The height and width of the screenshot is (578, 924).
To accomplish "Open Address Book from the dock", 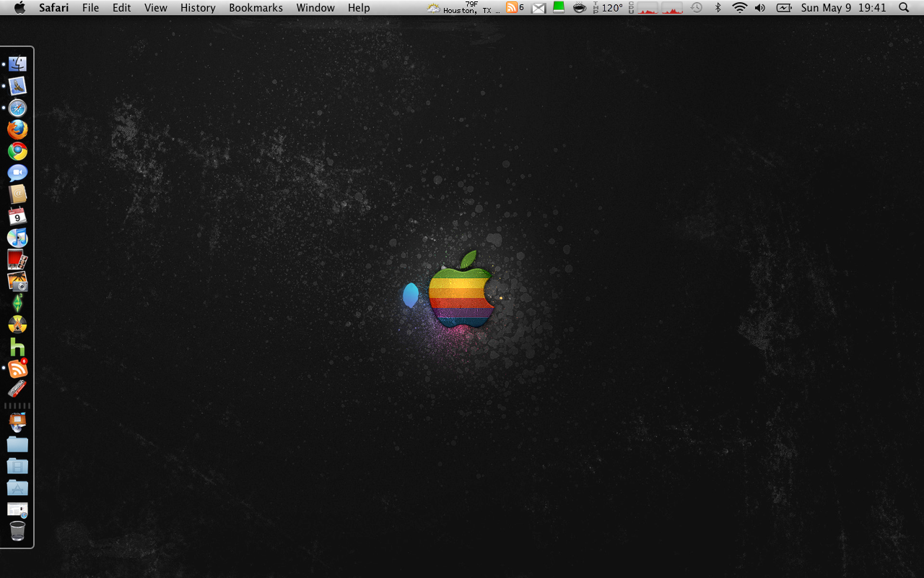I will [x=17, y=194].
